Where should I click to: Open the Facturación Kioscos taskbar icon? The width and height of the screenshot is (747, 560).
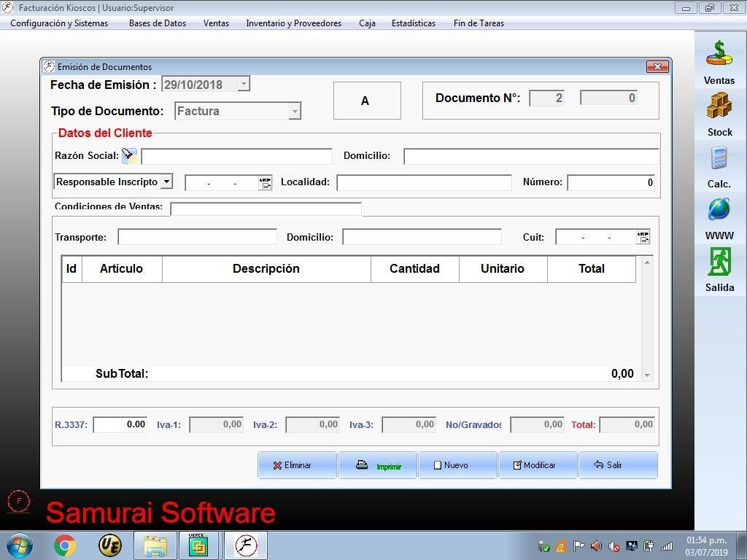(246, 545)
